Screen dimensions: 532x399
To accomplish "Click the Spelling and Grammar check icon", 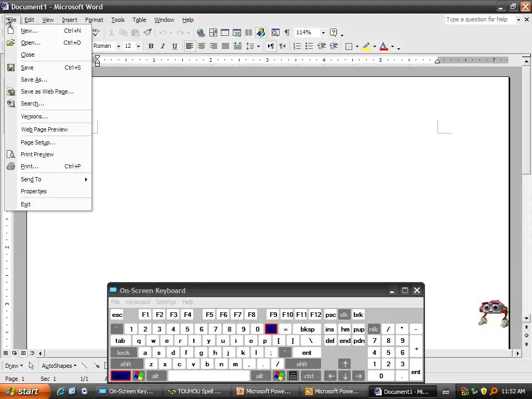I will pos(96,33).
